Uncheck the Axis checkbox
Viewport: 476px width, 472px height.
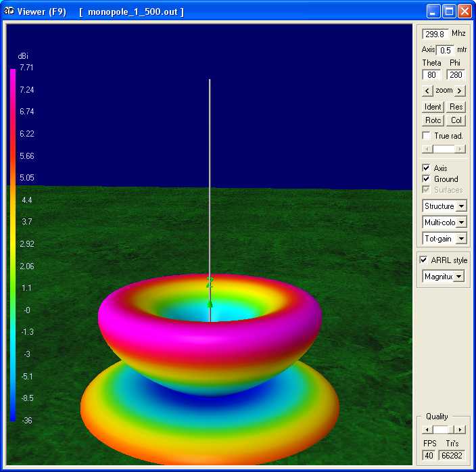tap(426, 168)
